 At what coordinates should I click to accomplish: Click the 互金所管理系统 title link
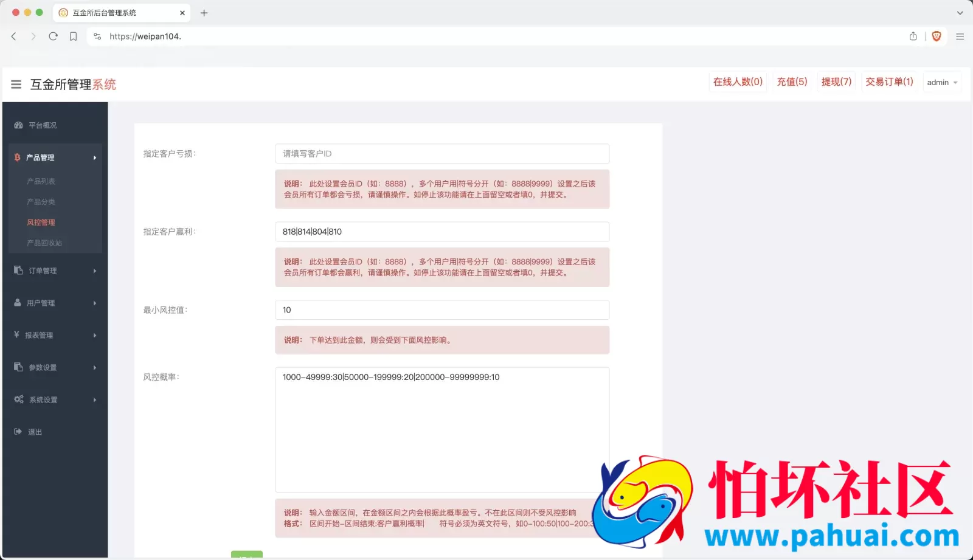[73, 85]
